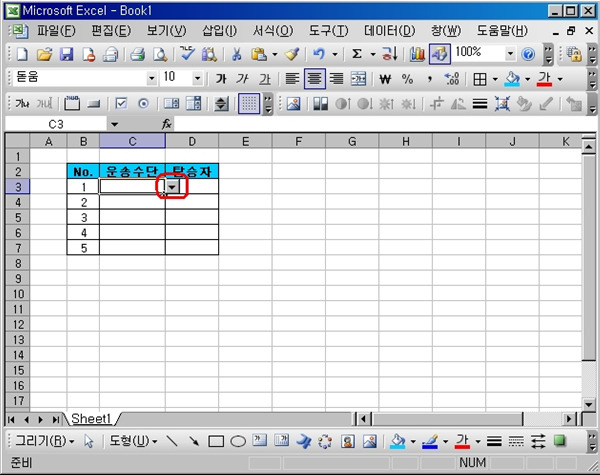Open the Chart Wizard icon
The image size is (600, 475).
coord(417,54)
